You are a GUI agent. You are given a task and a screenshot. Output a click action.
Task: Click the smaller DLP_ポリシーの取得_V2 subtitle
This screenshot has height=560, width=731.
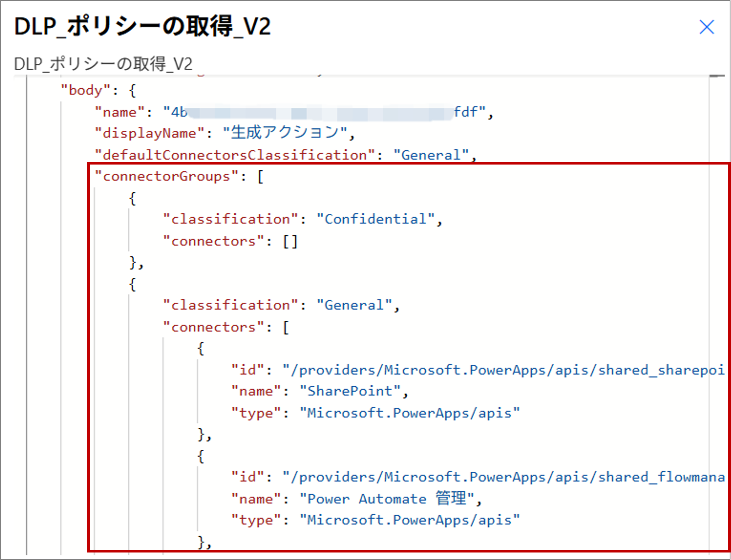pos(103,64)
